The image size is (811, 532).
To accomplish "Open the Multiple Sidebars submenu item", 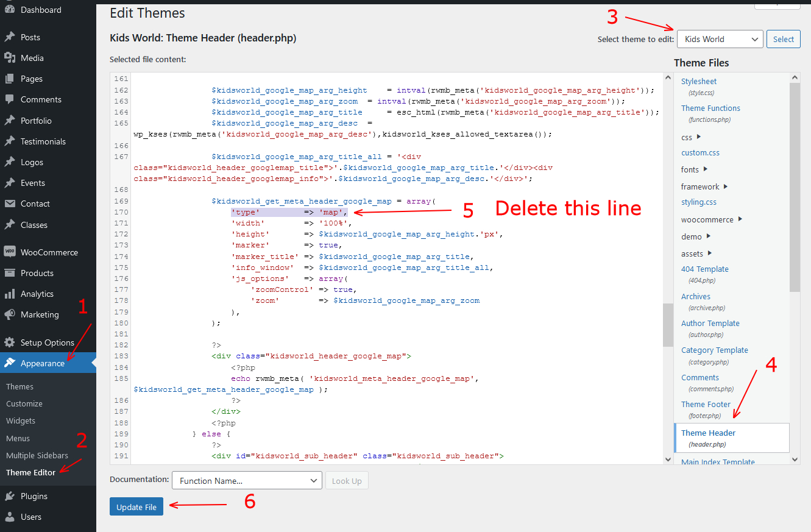I will point(37,455).
